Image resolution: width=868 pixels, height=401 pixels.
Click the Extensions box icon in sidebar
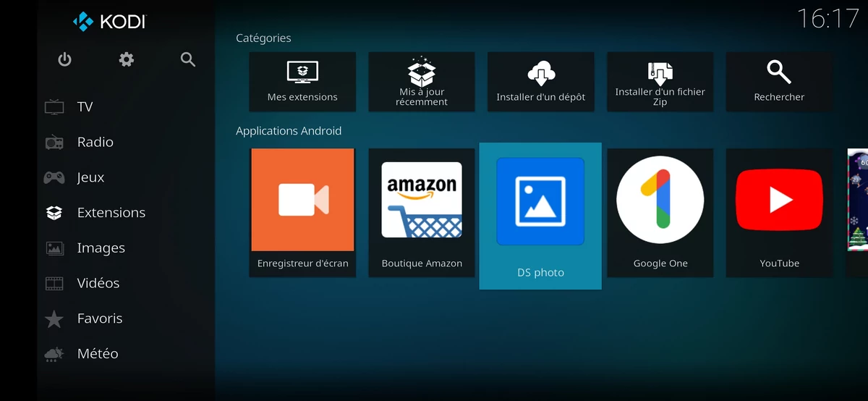(x=54, y=213)
